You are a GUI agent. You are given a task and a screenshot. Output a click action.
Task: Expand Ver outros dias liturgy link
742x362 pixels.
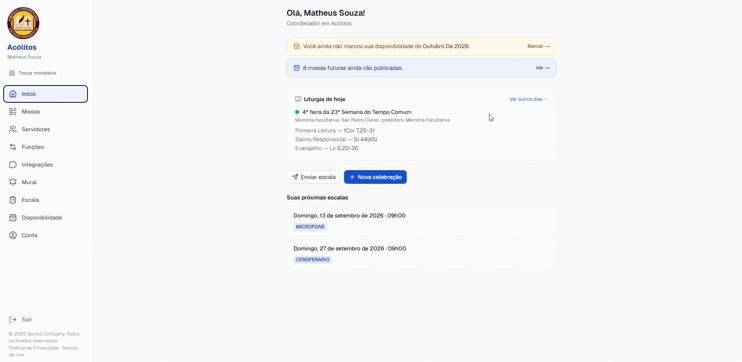click(x=528, y=99)
